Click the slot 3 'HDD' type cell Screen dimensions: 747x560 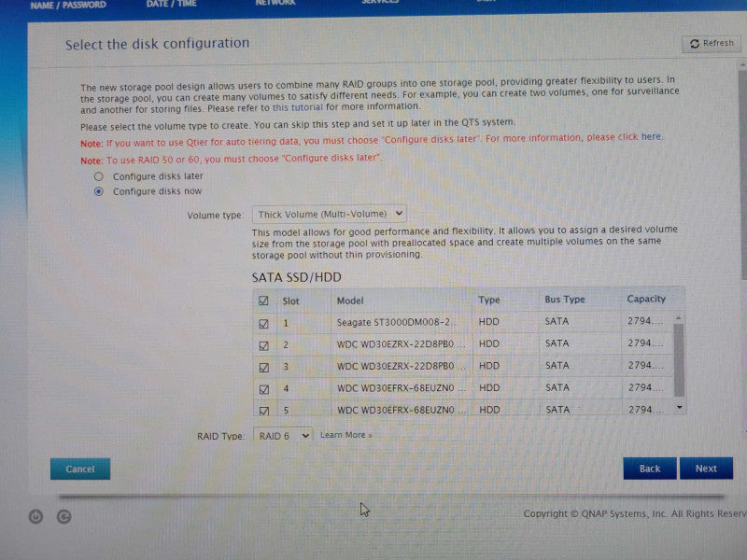click(x=488, y=366)
